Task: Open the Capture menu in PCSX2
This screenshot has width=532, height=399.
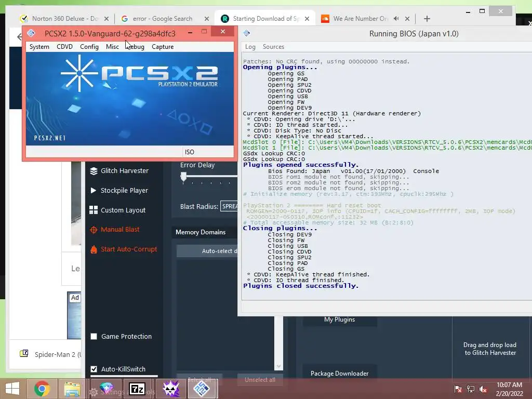Action: (163, 46)
